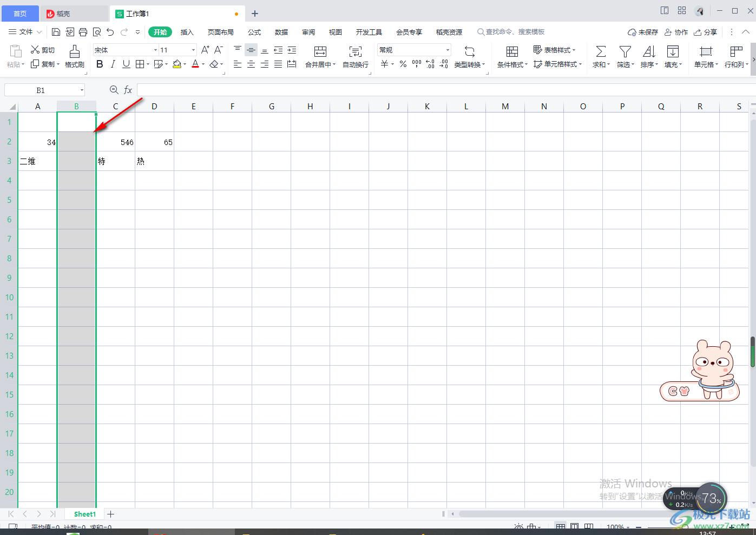The height and width of the screenshot is (535, 756).
Task: Toggle bottom vertical alignment
Action: coord(265,50)
